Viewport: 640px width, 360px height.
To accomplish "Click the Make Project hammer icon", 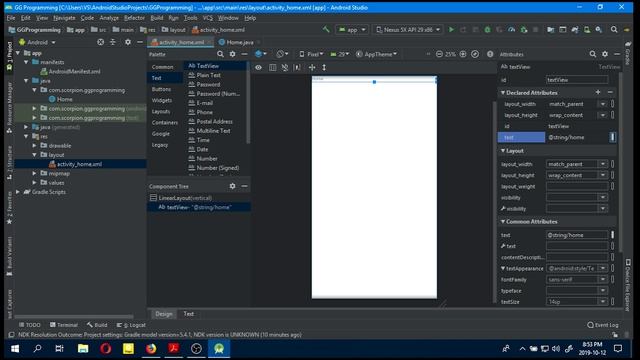I will 326,29.
